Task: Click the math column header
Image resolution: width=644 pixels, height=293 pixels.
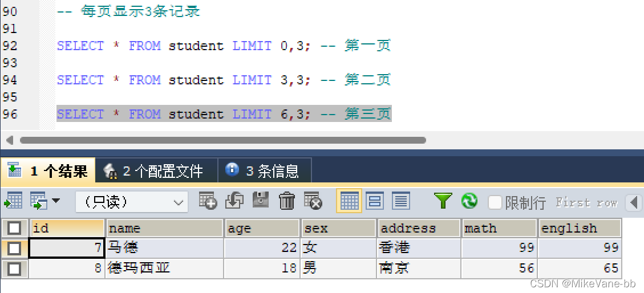Action: point(499,228)
